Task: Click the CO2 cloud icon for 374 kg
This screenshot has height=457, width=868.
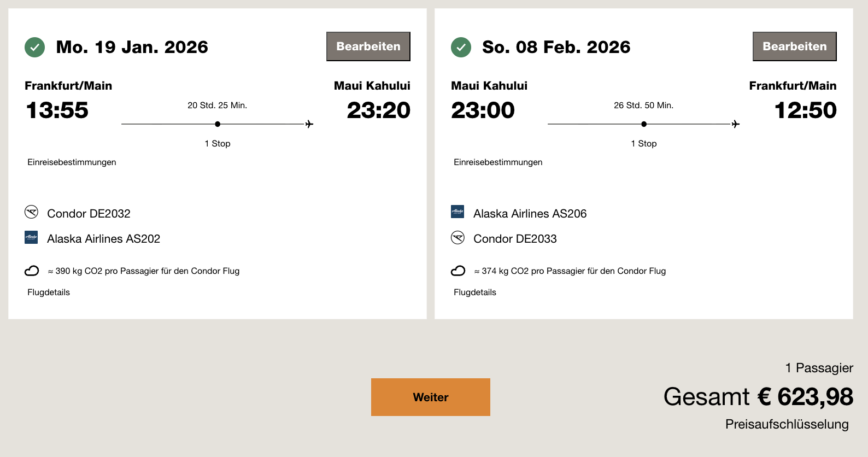Action: (x=458, y=271)
